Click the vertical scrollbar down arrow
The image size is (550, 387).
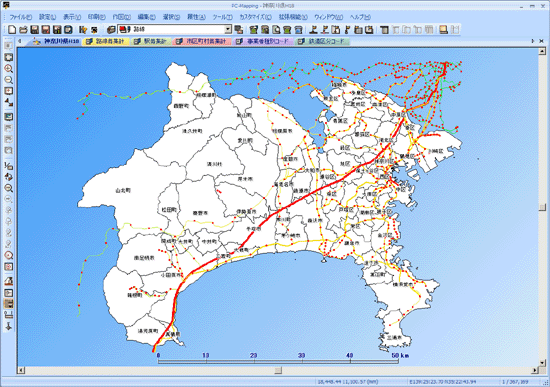(x=542, y=363)
